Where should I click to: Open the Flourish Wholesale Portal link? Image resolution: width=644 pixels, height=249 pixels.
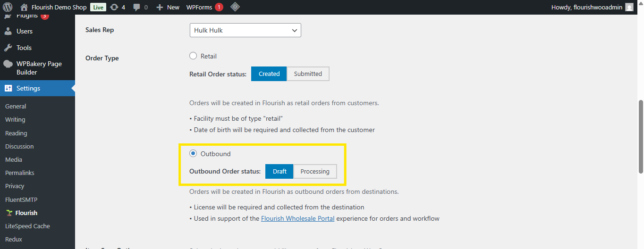(x=297, y=218)
